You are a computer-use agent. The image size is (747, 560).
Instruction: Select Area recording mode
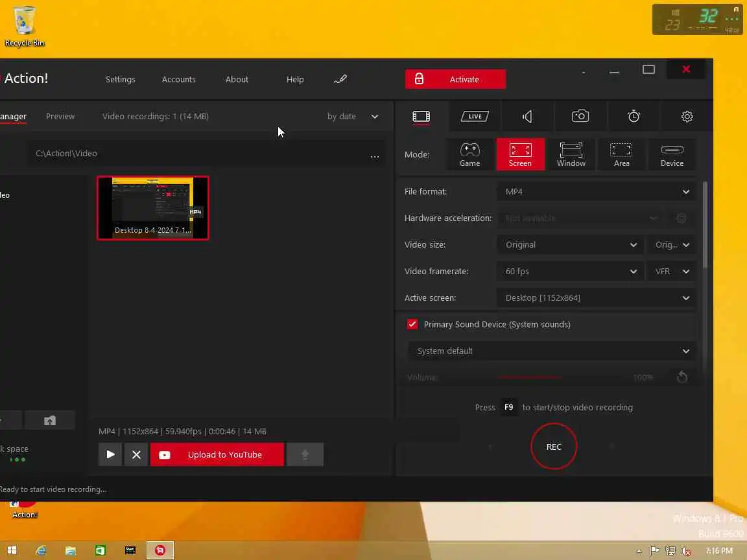point(621,154)
